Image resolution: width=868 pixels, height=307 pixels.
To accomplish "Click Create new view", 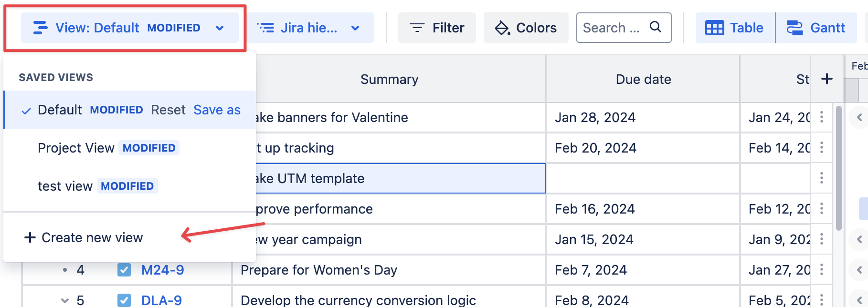I will [84, 237].
